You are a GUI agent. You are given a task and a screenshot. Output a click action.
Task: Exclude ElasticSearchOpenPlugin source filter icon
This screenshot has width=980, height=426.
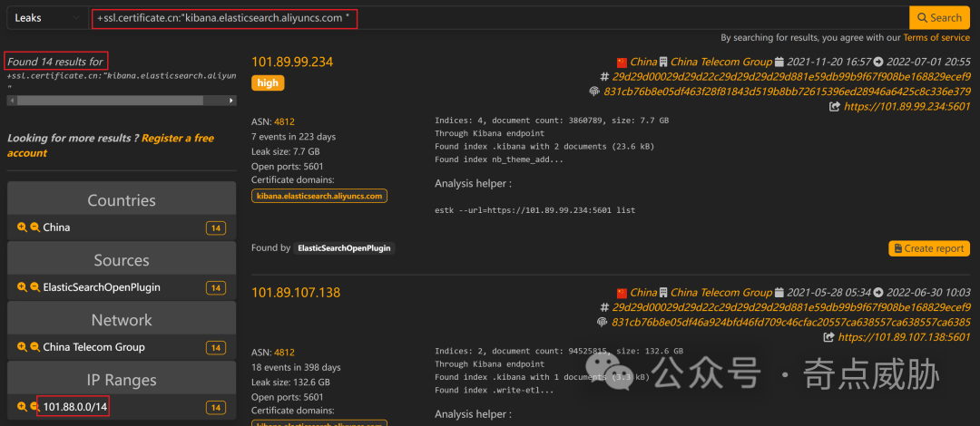[x=35, y=287]
